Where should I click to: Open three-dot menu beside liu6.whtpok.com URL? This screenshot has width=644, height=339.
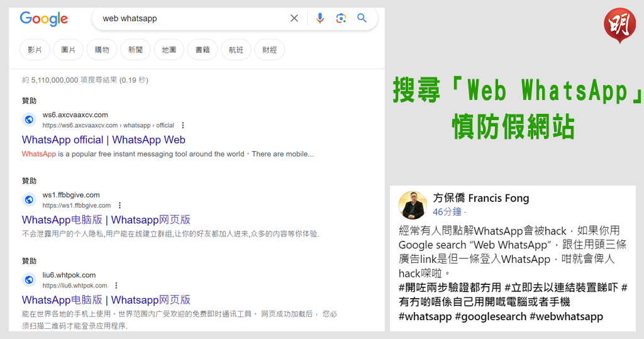click(116, 286)
